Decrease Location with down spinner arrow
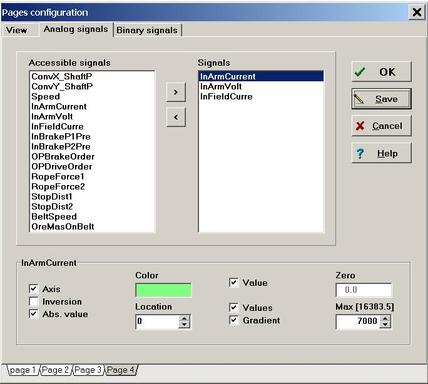Image resolution: width=428 pixels, height=384 pixels. click(184, 325)
